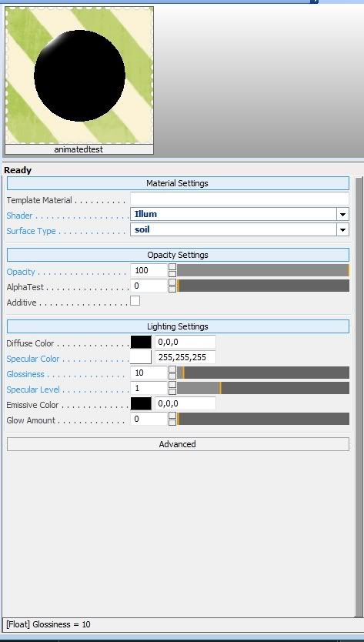Decrease AlphaTest with the down spinner
Viewport: 364px width, 642px height.
tap(172, 289)
